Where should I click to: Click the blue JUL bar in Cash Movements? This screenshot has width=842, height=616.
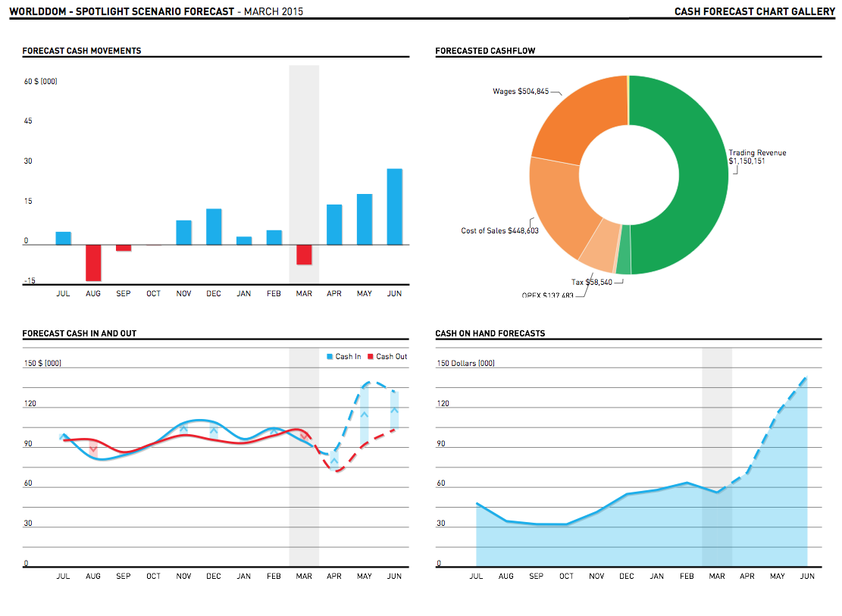(x=64, y=239)
